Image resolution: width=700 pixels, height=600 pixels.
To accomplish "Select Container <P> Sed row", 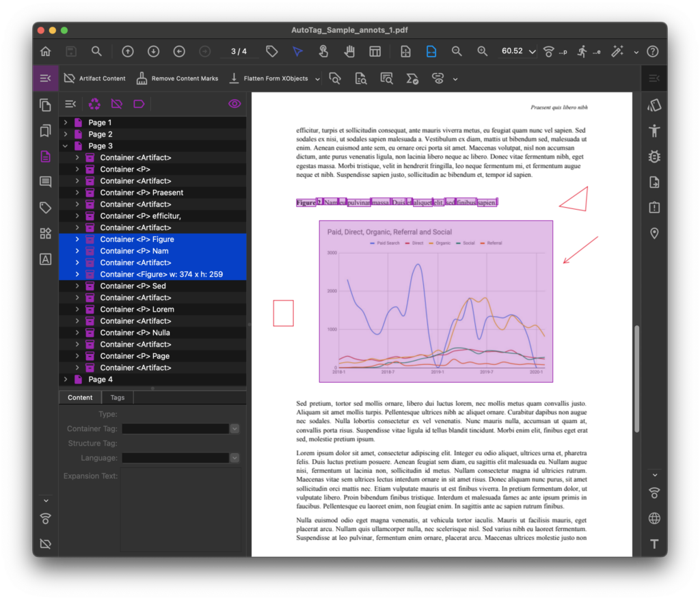I will tap(152, 286).
